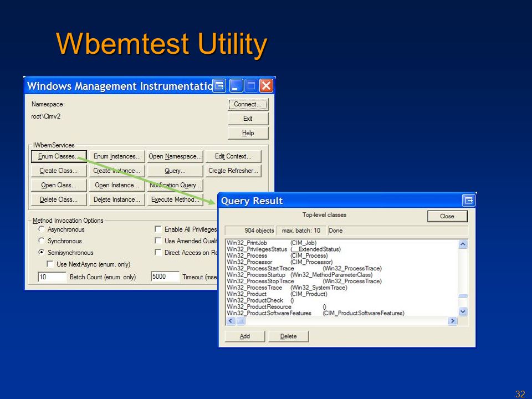Viewport: 532px width, 399px height.
Task: Click the Connect... button
Action: pos(248,104)
